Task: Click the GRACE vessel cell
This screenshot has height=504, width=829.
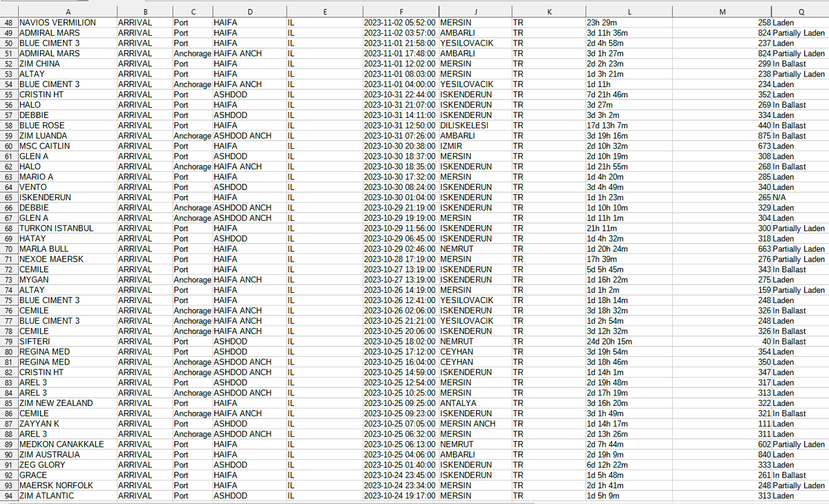Action: [67, 475]
